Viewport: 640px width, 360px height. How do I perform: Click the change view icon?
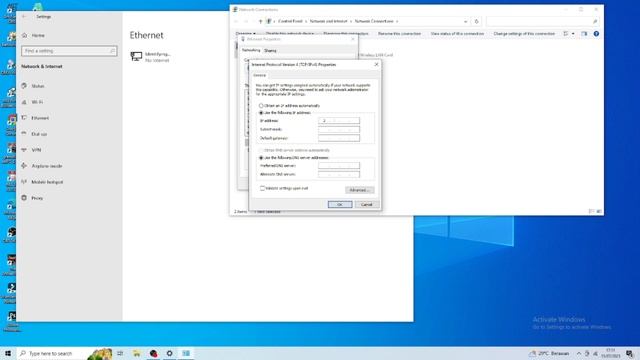point(566,34)
